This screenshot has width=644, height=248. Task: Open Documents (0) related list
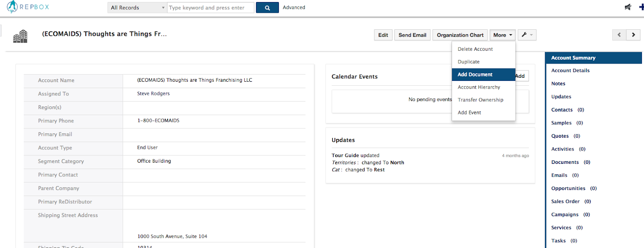coord(571,162)
